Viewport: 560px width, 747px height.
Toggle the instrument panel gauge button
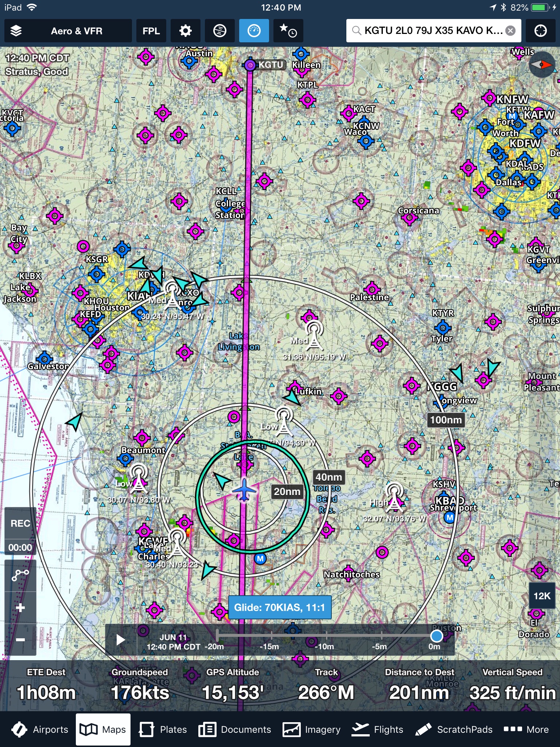tap(254, 31)
